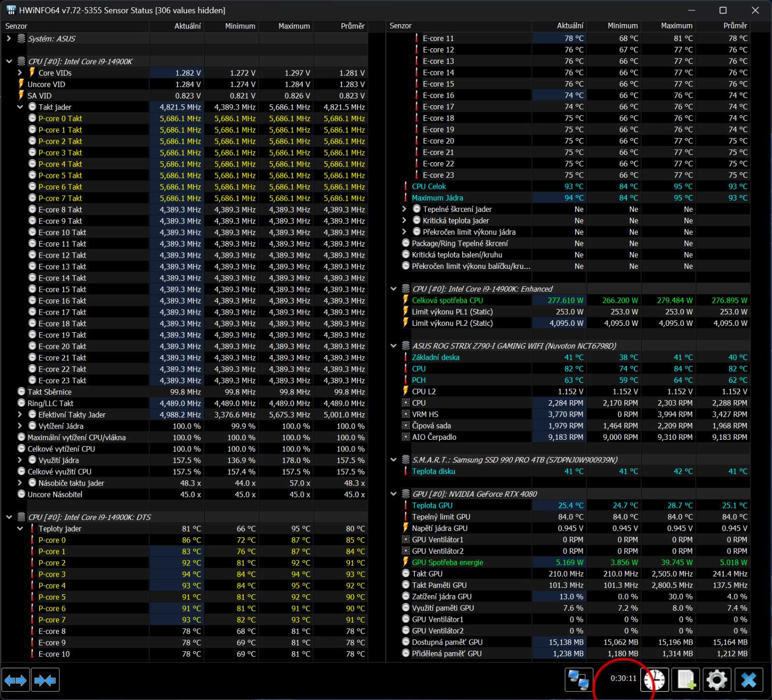Select the Limit výkonu PL2 (Static) row
The width and height of the screenshot is (772, 700).
pos(568,323)
